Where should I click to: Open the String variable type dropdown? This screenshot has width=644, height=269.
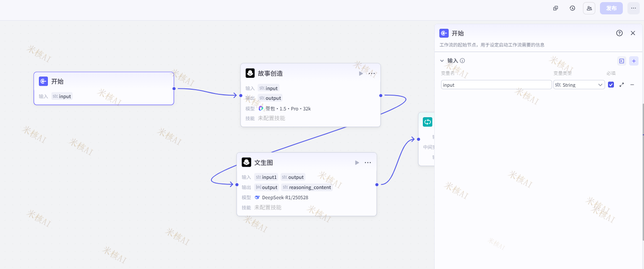click(579, 85)
